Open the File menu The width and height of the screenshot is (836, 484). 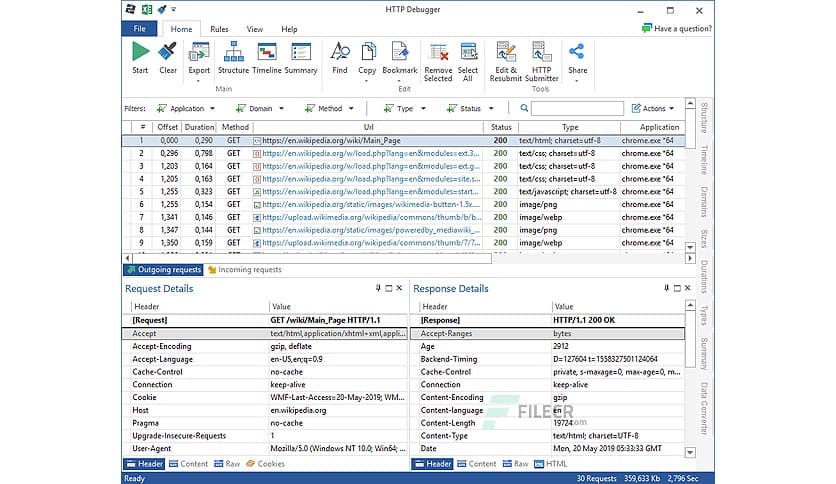point(139,30)
